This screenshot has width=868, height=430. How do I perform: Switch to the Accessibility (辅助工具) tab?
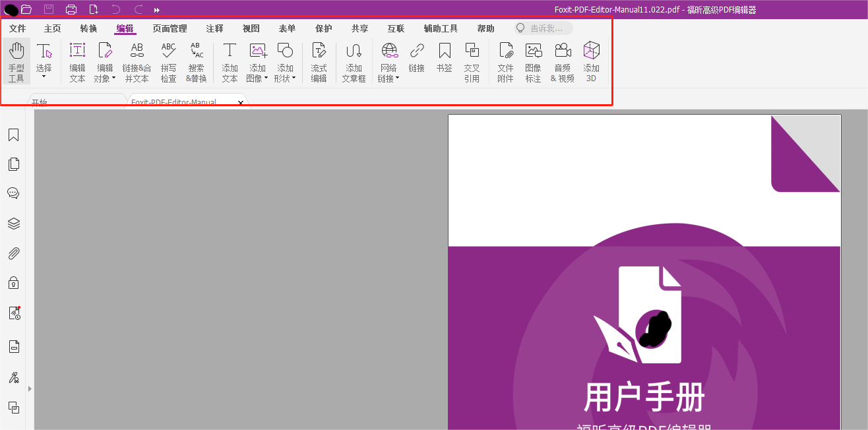tap(441, 28)
